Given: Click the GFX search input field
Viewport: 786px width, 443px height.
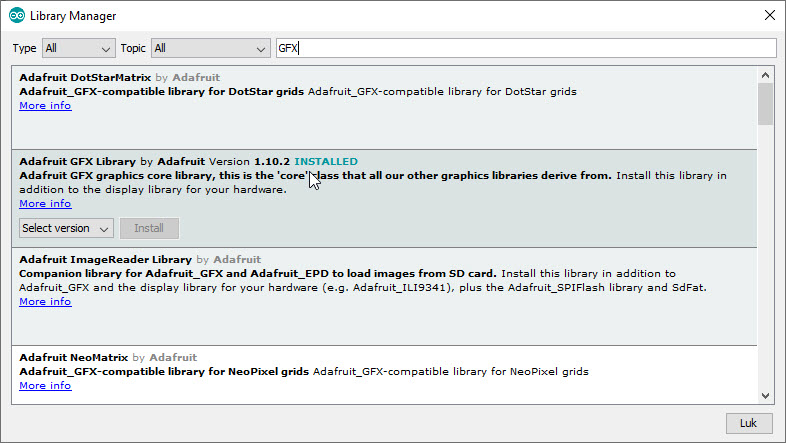Looking at the screenshot, I should coord(526,48).
